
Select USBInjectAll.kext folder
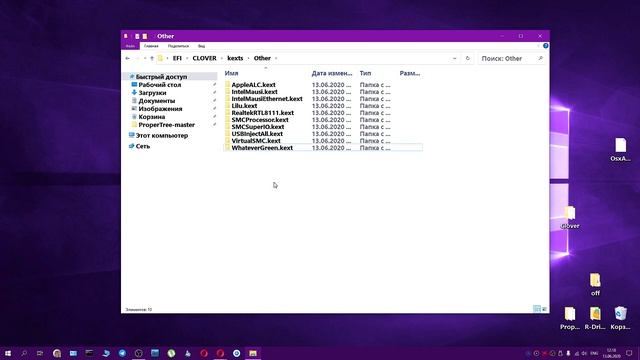(257, 133)
